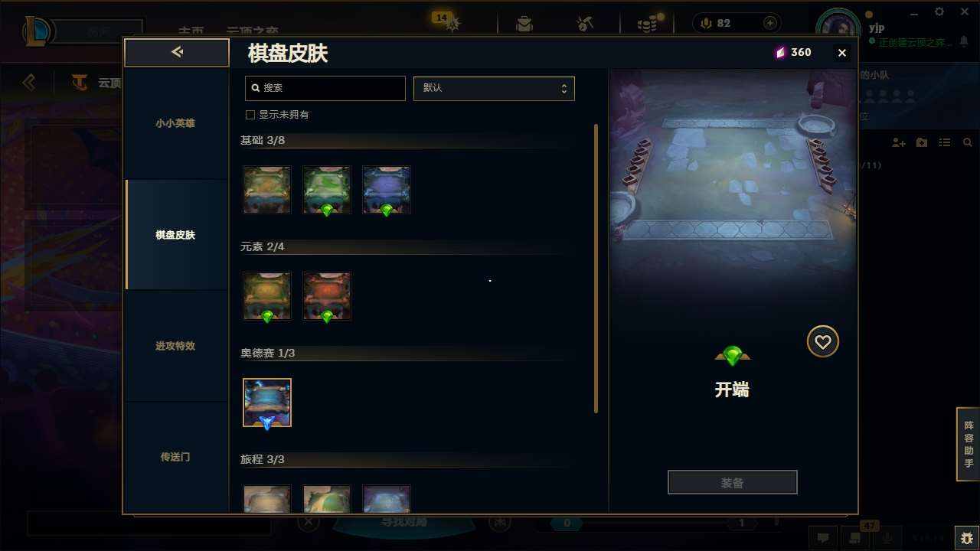980x551 pixels.
Task: Favorite this arena with the heart icon
Action: 823,341
